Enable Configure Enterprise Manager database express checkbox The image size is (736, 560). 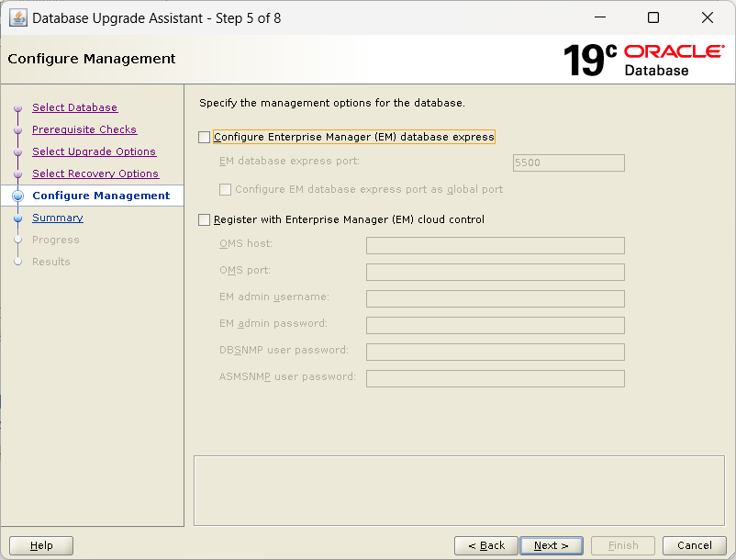[x=204, y=137]
